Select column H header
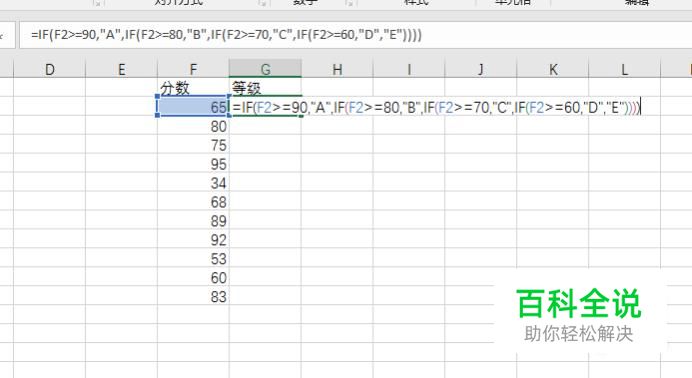The width and height of the screenshot is (692, 378). click(337, 69)
